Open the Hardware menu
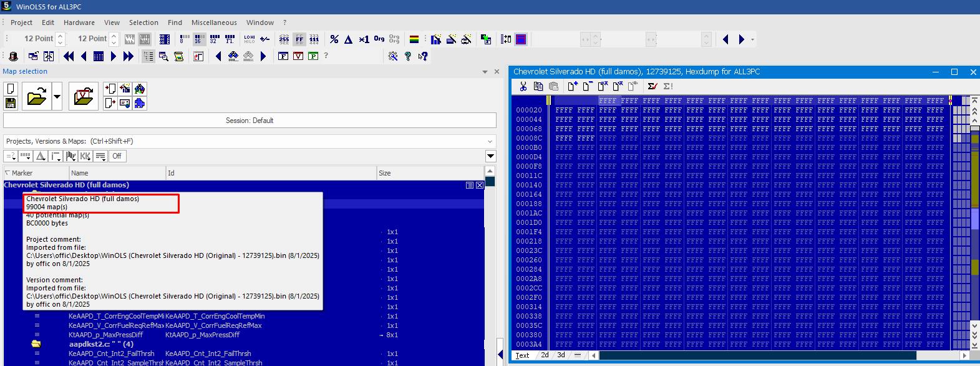This screenshot has width=980, height=366. coord(79,22)
